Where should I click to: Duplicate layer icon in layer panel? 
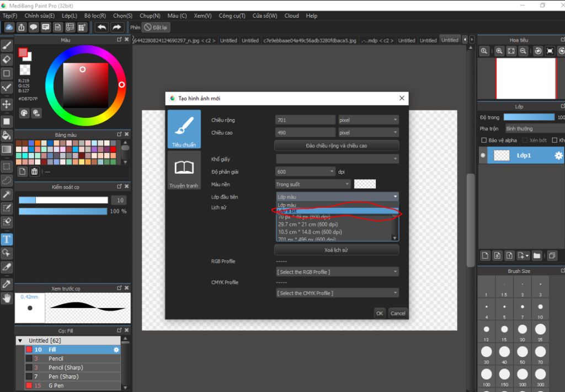(x=552, y=256)
